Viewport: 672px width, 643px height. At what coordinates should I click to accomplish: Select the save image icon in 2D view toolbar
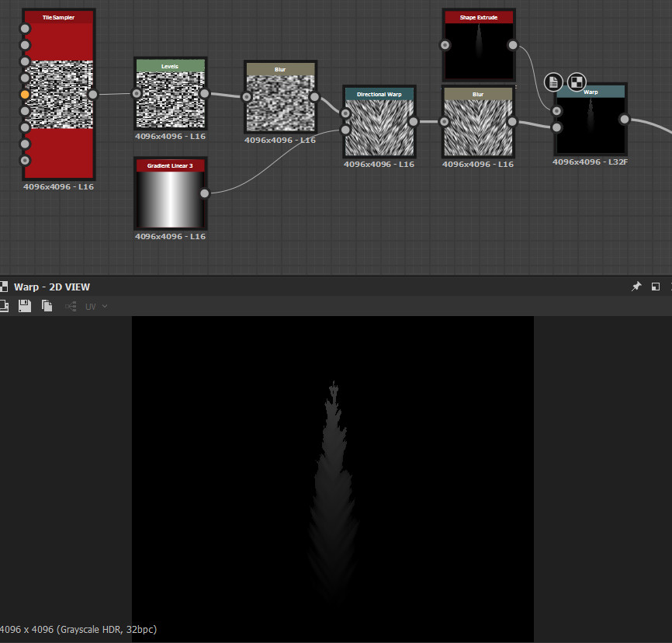click(x=24, y=305)
